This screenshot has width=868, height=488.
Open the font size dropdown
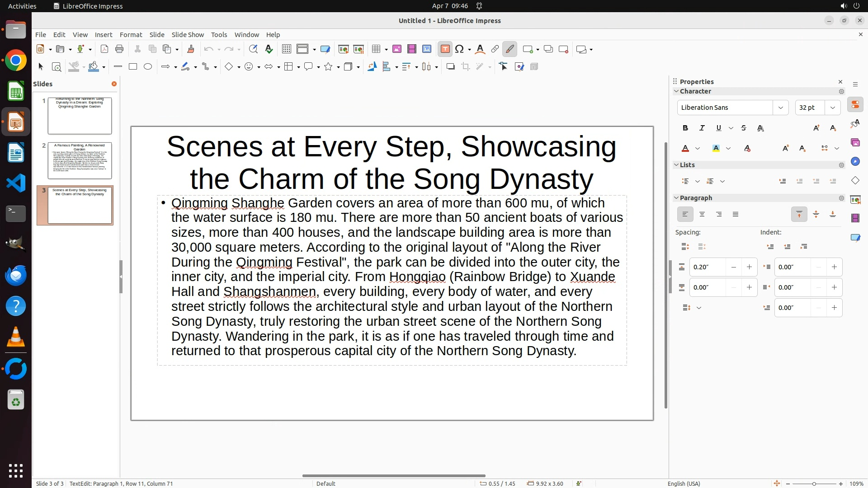click(832, 108)
